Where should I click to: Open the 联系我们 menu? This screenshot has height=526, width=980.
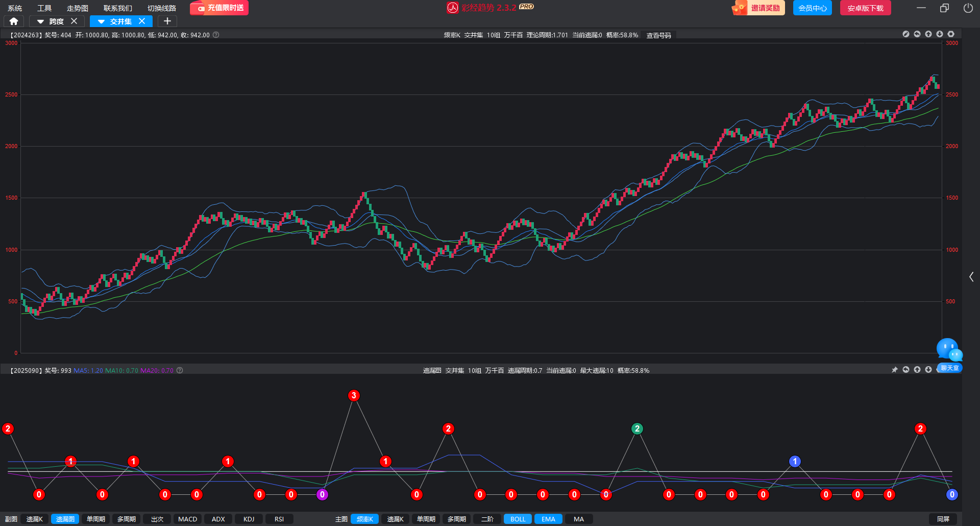pyautogui.click(x=118, y=8)
